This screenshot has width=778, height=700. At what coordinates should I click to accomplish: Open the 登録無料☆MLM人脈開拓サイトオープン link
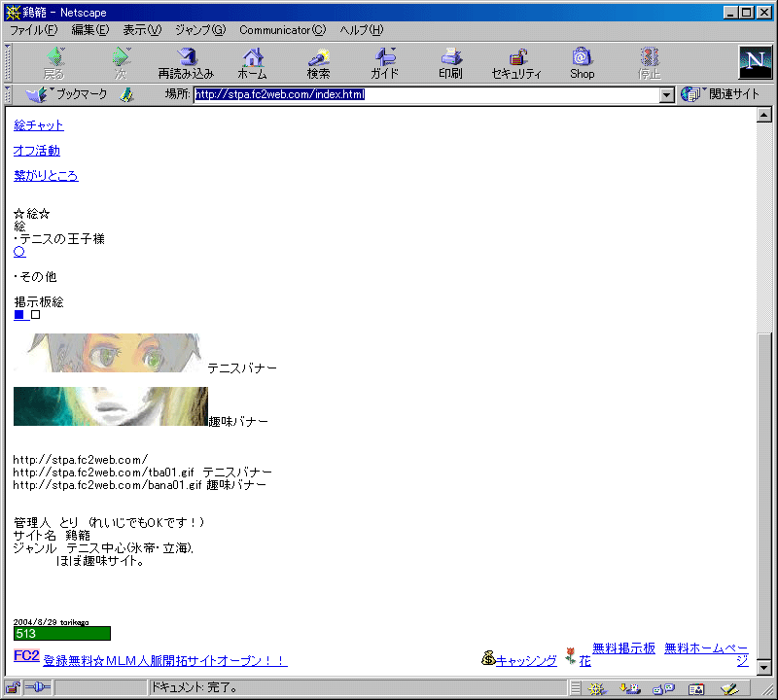tap(165, 661)
